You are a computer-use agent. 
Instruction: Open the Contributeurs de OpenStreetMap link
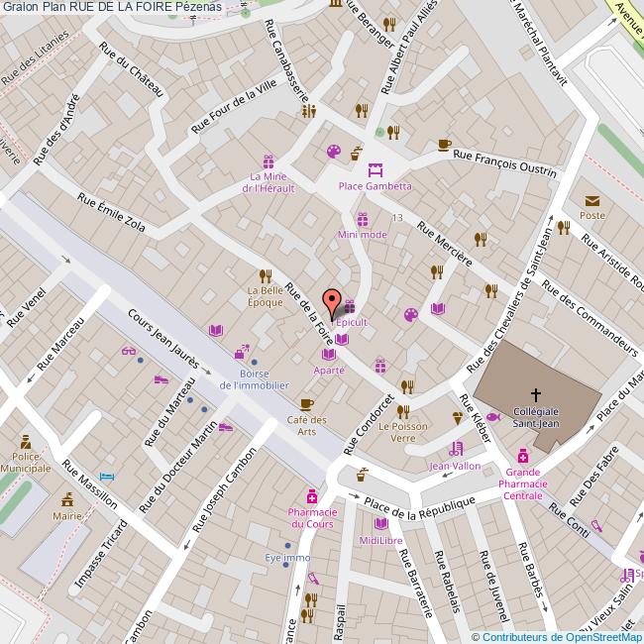561,637
